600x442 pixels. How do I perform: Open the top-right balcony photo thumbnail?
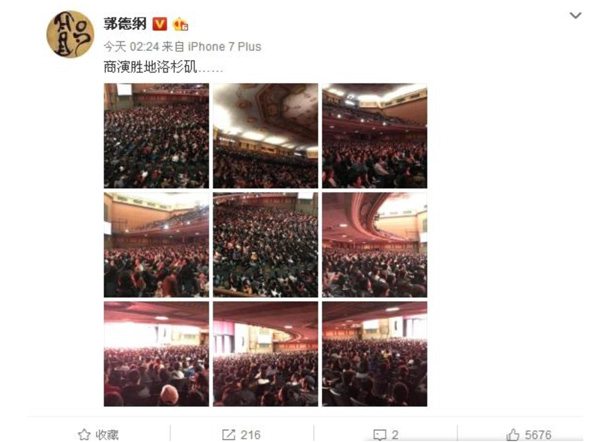coord(375,135)
